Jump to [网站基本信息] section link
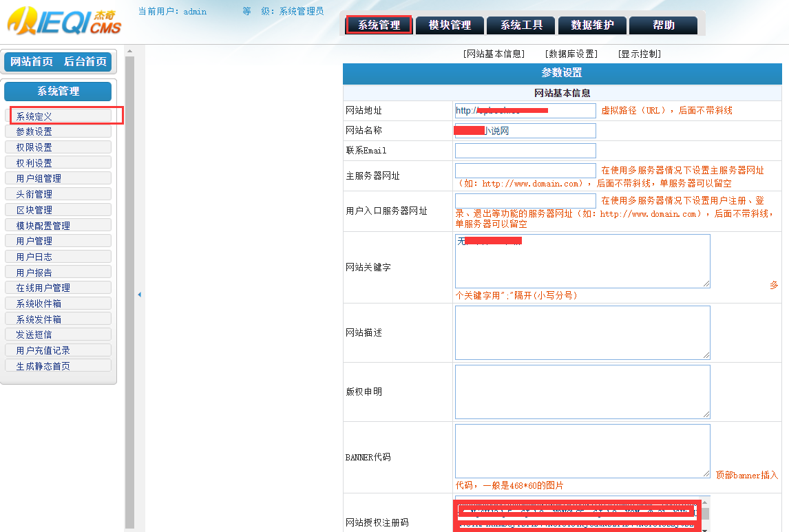 [494, 54]
